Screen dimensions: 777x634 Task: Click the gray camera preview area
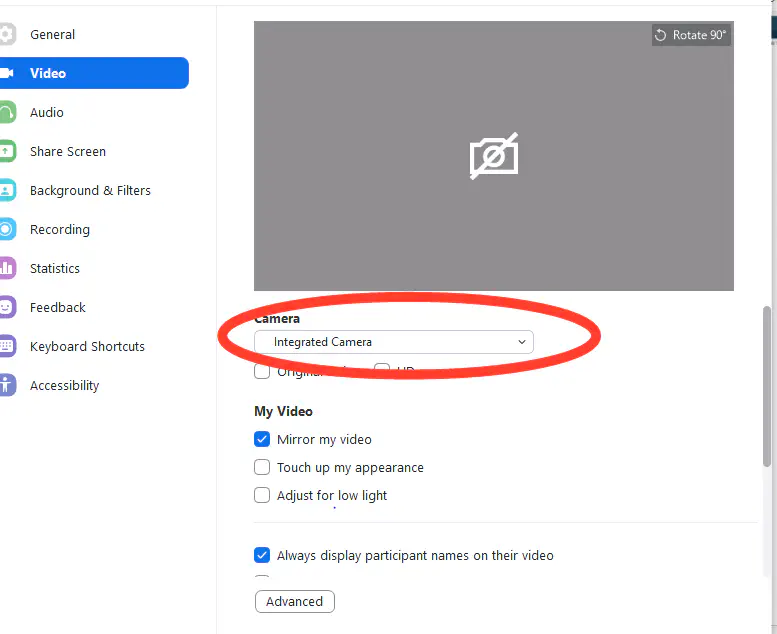coord(493,156)
